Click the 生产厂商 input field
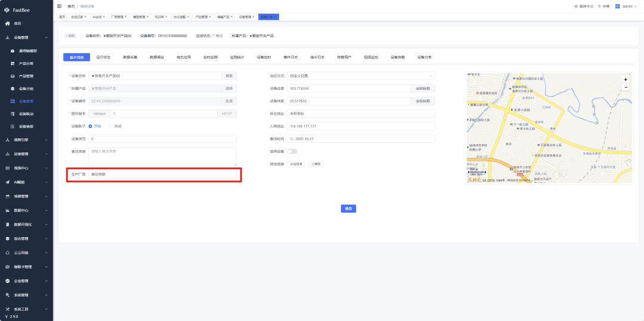Screen dimensions: 644x321 click(162, 174)
